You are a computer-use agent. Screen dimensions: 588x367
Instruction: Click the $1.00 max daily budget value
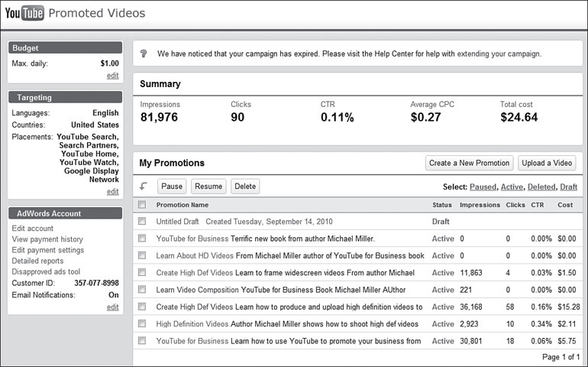(109, 63)
